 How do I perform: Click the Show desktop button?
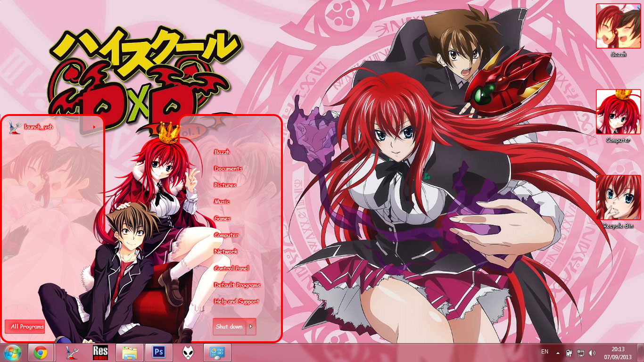640,353
